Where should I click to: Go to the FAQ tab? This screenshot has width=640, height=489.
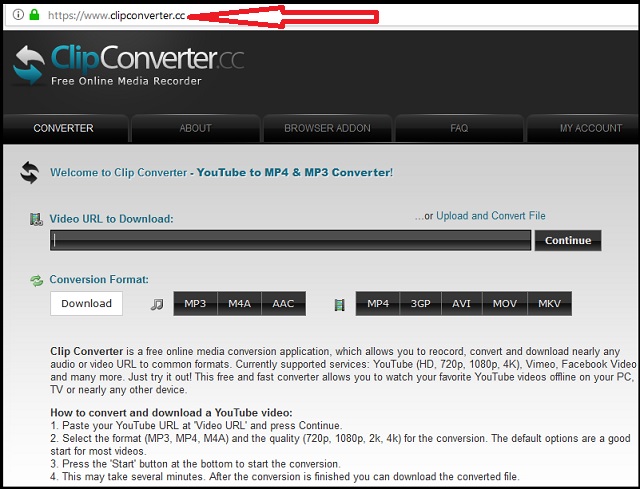pyautogui.click(x=459, y=128)
